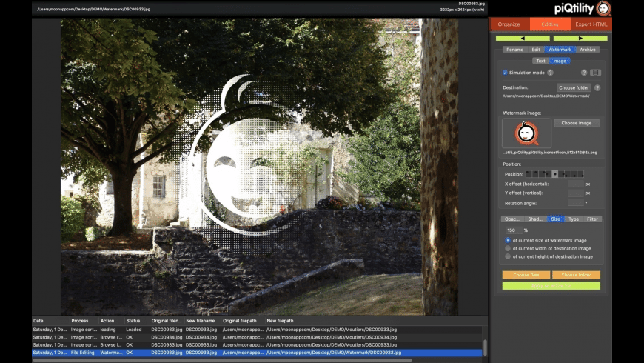Viewport: 644px width, 363px height.
Task: Go to previous image with left arrow
Action: click(x=522, y=38)
